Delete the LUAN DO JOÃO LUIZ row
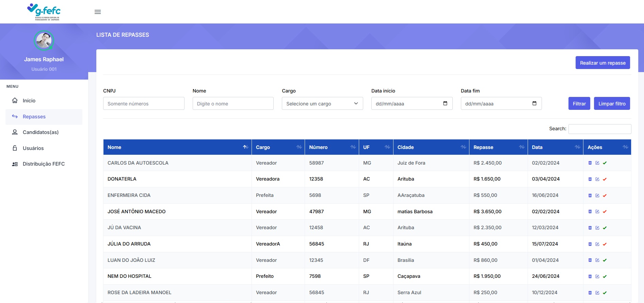Screen dimensions: 644x303 pos(590,260)
